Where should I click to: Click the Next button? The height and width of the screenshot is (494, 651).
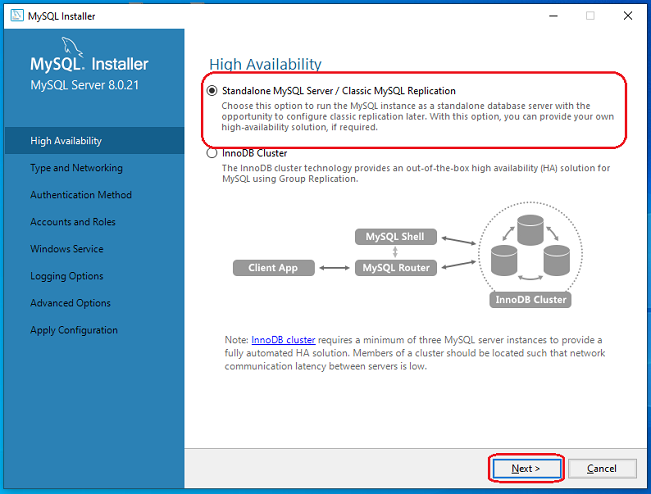pos(526,469)
